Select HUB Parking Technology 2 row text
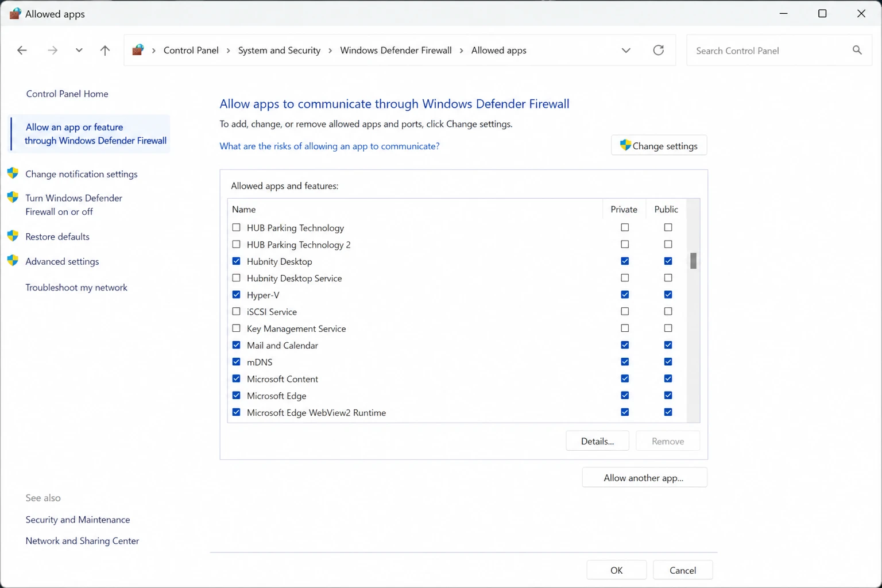 click(299, 245)
